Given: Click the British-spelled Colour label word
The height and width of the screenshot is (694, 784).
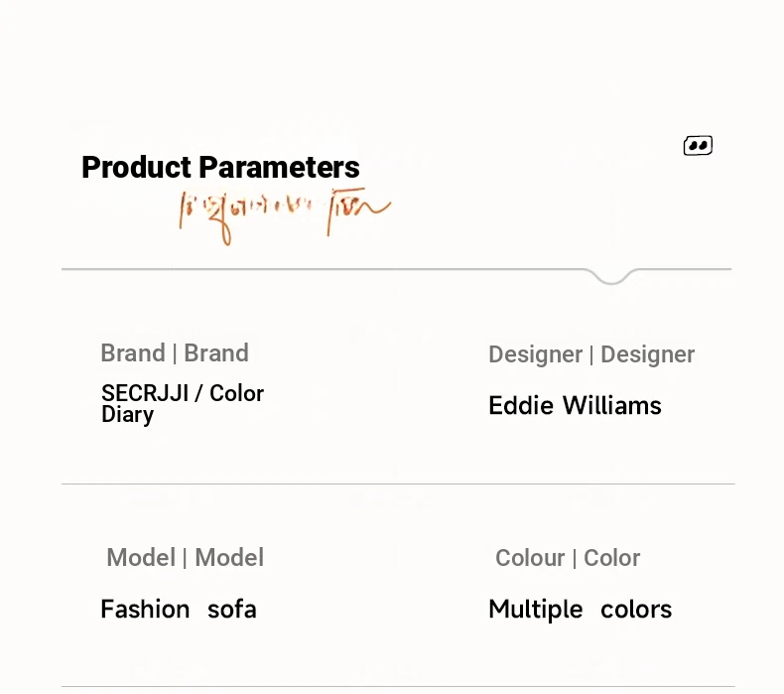Looking at the screenshot, I should [x=530, y=558].
